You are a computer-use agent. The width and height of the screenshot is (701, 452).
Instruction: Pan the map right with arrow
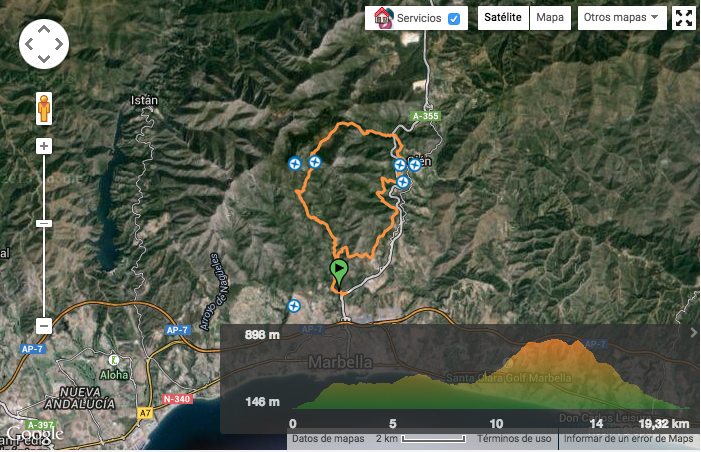click(59, 44)
